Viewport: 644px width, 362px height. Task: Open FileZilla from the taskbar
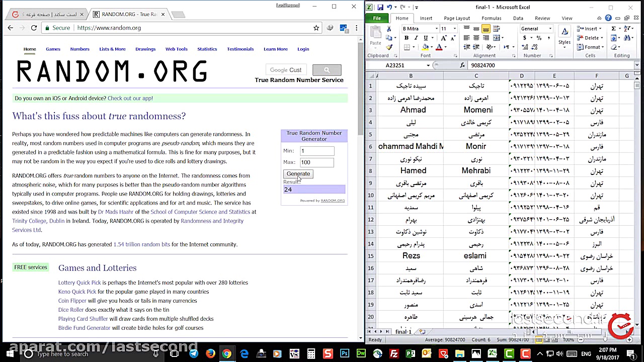point(394,354)
